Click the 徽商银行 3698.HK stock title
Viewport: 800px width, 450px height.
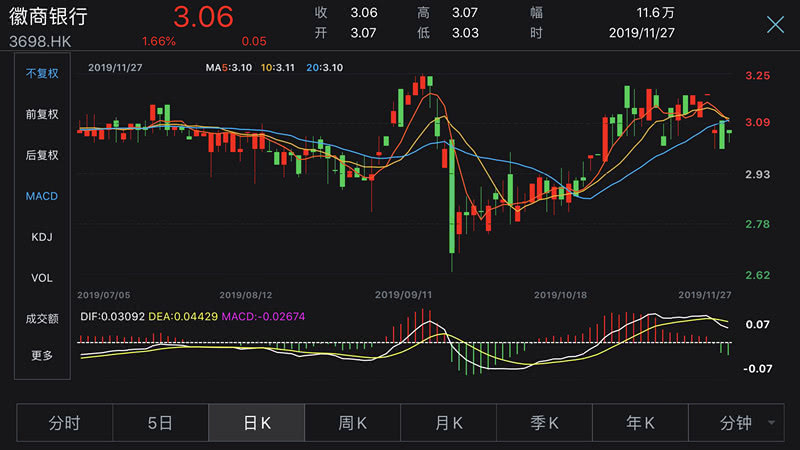(48, 28)
